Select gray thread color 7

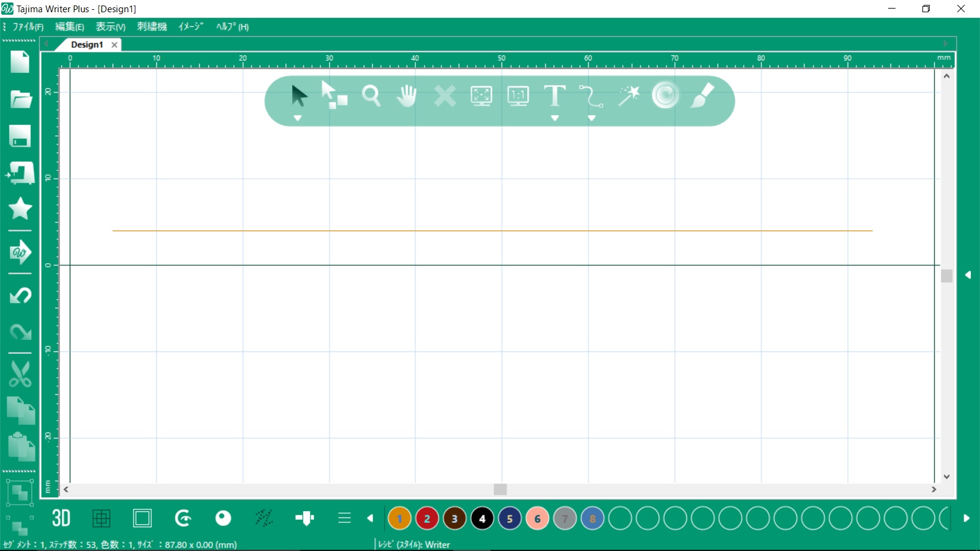[565, 519]
